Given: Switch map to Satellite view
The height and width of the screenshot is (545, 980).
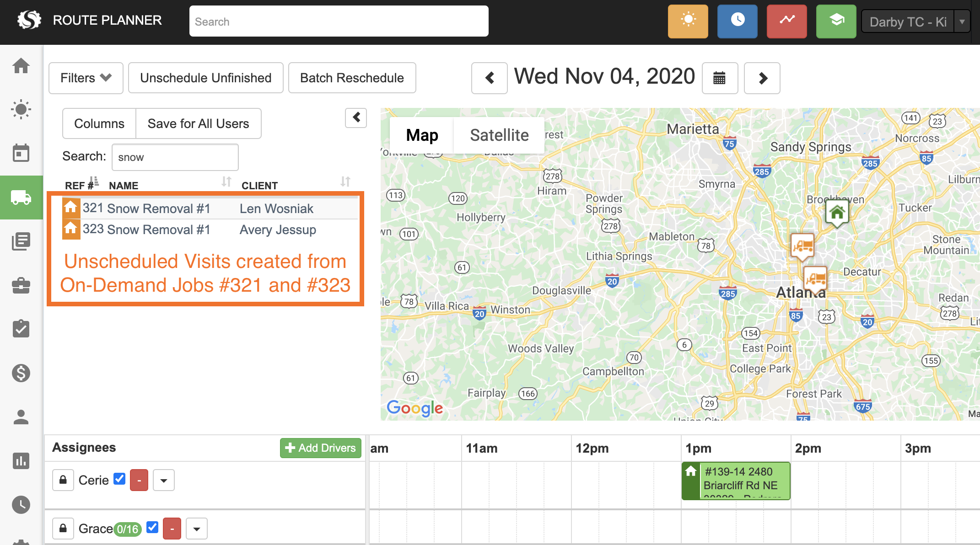Looking at the screenshot, I should (499, 135).
